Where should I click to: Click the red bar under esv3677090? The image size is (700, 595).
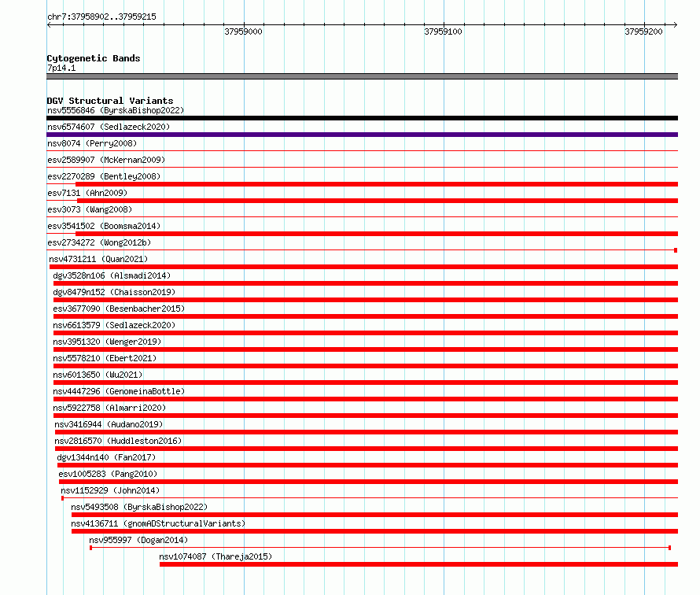point(366,316)
